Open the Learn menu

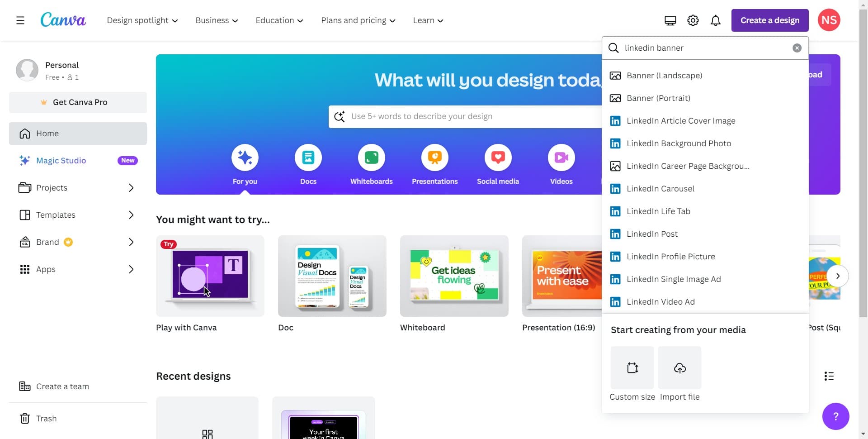coord(427,20)
